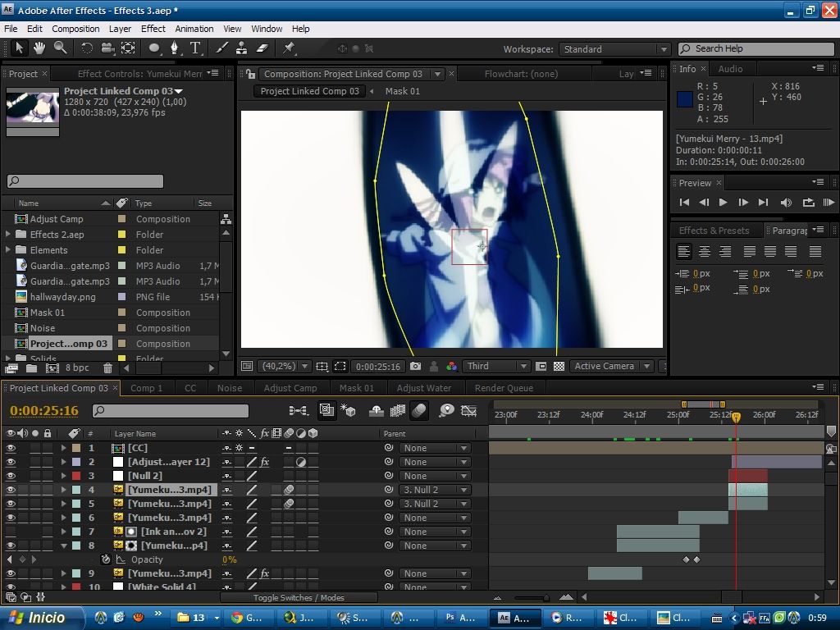Select the Zoom magnifier tool
840x630 pixels.
pyautogui.click(x=60, y=48)
